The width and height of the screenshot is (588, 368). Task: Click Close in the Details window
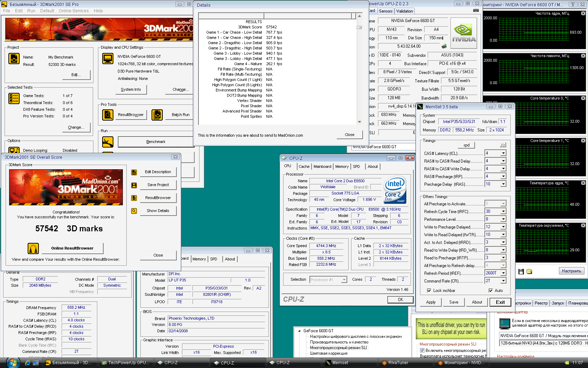[349, 135]
